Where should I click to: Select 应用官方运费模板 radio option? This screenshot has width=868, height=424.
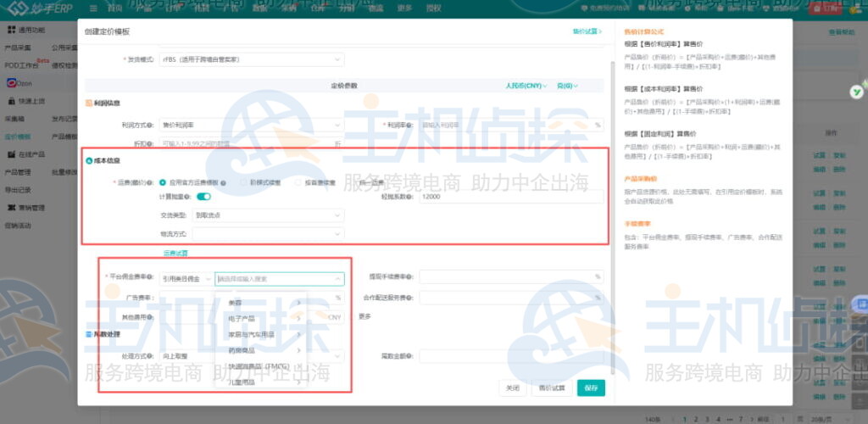click(x=163, y=182)
